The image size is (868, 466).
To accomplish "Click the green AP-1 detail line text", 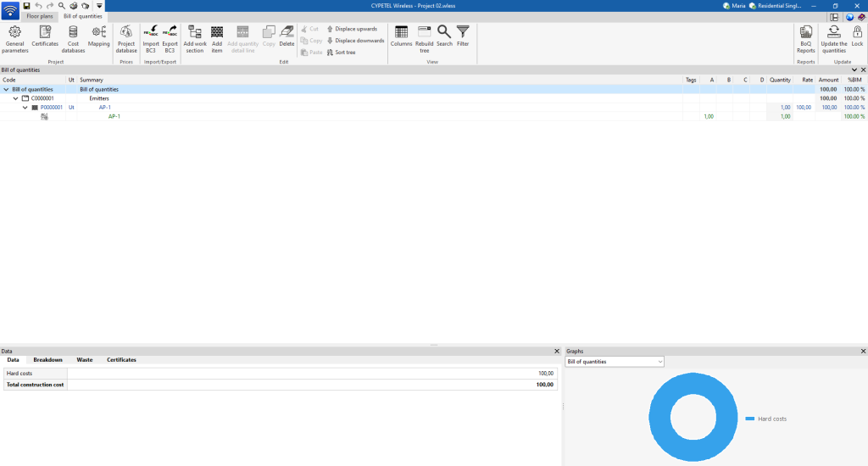I will (114, 116).
